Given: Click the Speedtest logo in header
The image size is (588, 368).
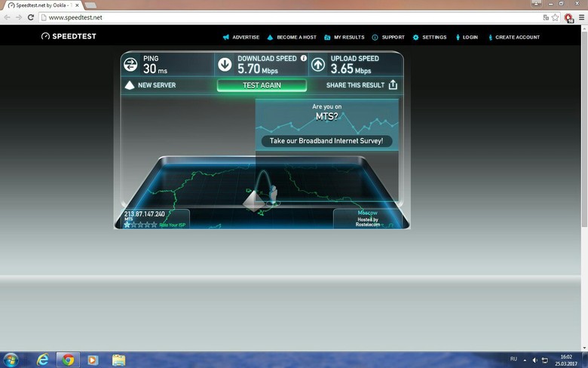Looking at the screenshot, I should (x=69, y=36).
